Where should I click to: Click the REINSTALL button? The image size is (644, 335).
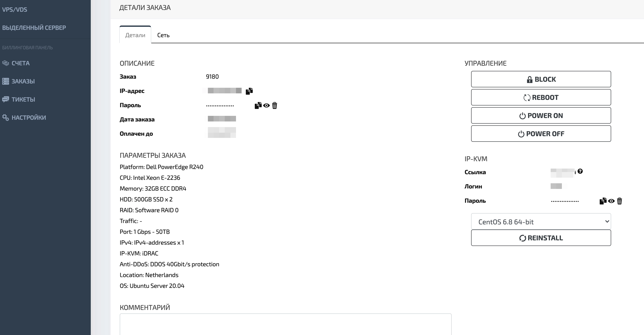(x=541, y=238)
